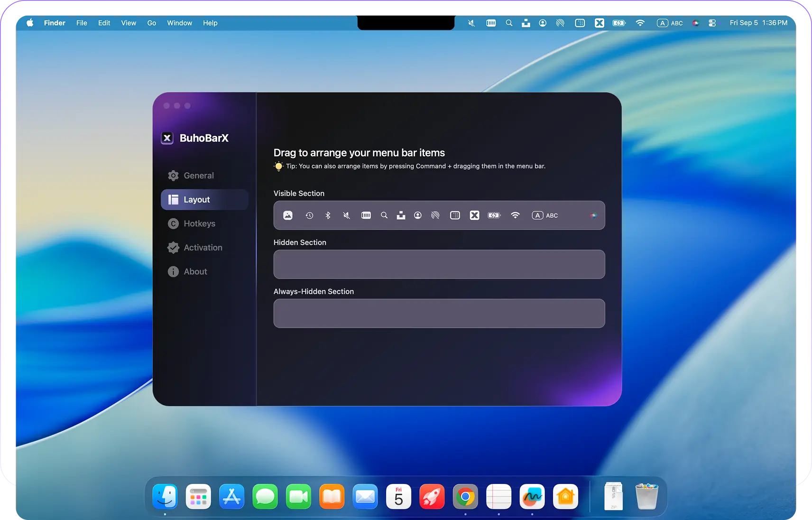Click the crossed-out broadcast icon in the menu bar
Screen dimensions: 812x520
[560, 23]
